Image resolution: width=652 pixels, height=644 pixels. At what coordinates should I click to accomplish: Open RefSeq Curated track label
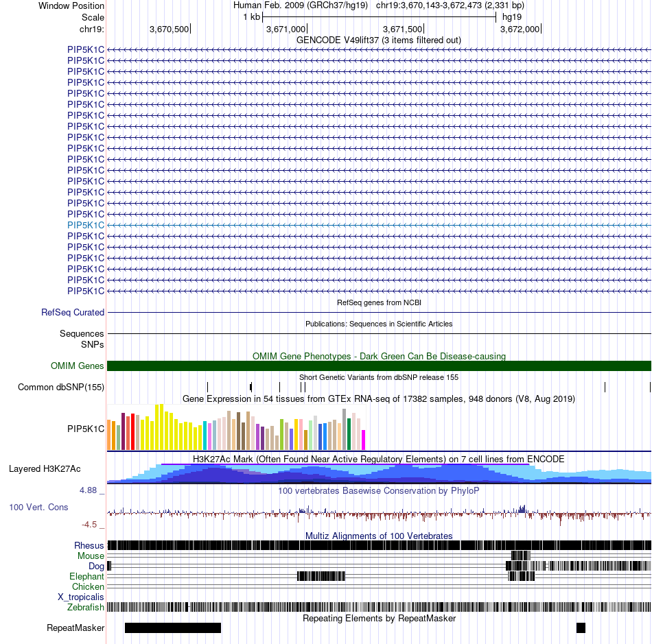coord(73,313)
